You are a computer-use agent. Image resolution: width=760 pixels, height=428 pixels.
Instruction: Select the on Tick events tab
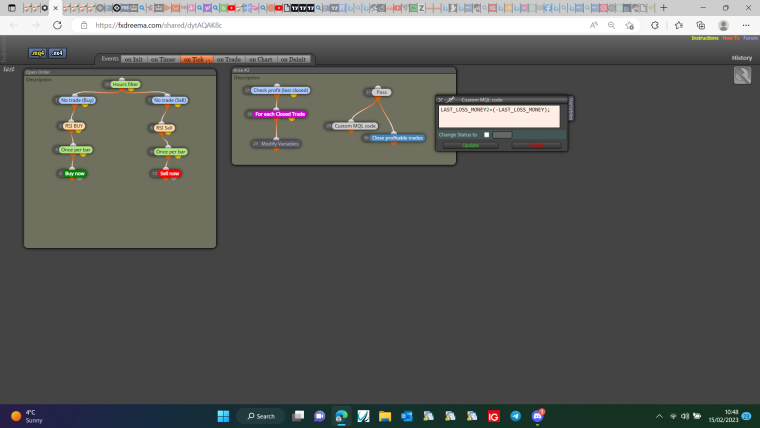coord(196,59)
